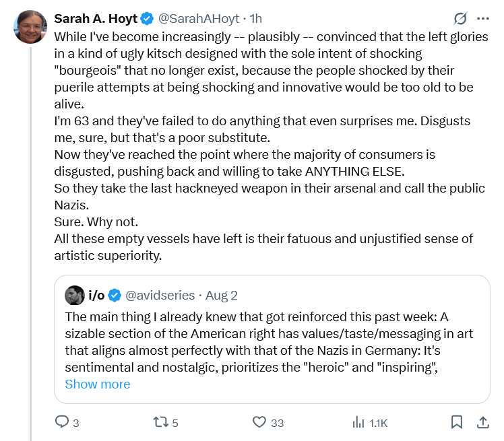Click the Grok slashed-circle icon
Viewport: 504px width, 441px height.
(x=461, y=18)
